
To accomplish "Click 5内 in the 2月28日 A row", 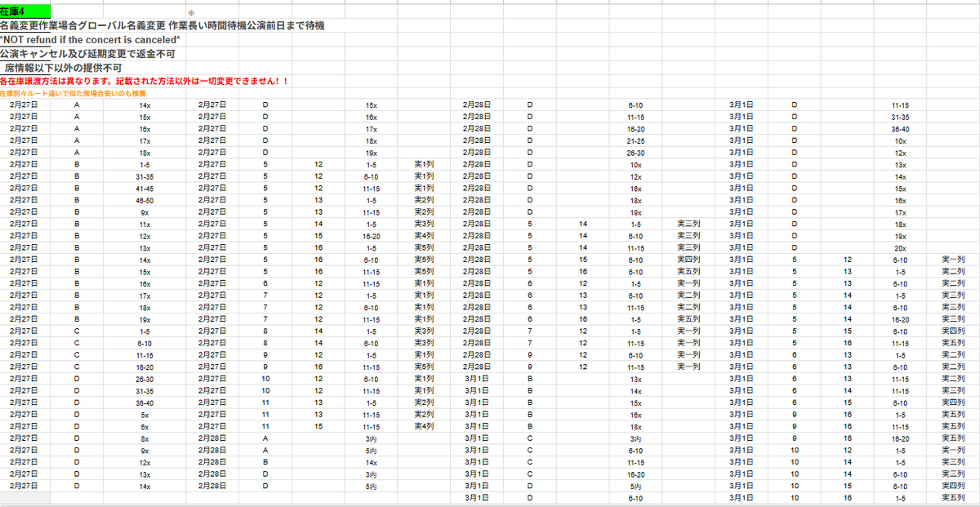I will pos(371,449).
